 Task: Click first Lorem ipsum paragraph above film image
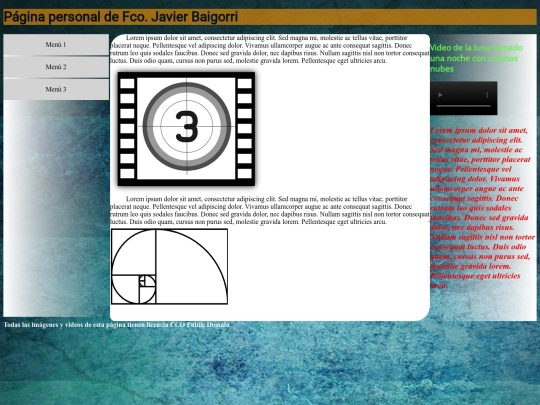pos(270,49)
